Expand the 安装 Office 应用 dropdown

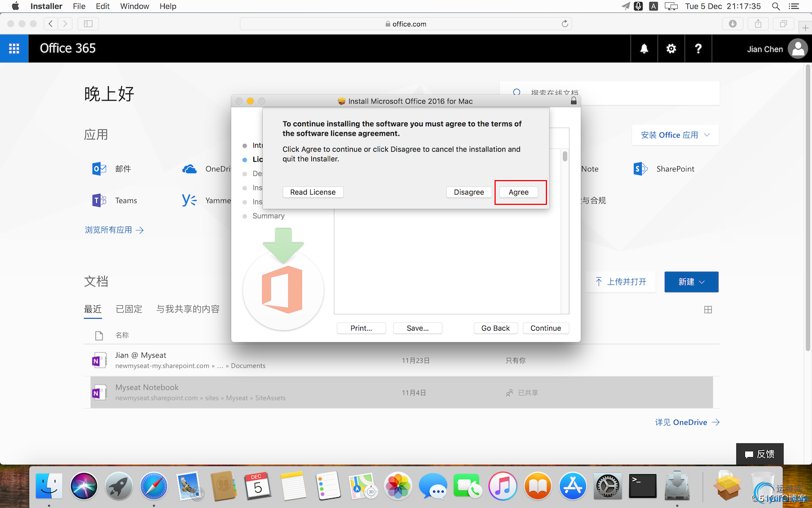(675, 135)
